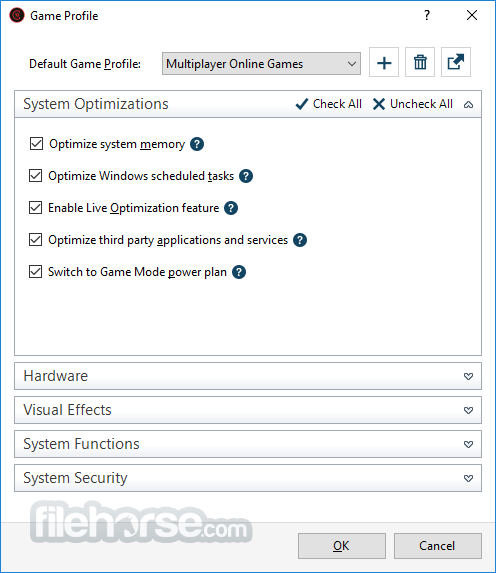Confirm settings with the OK button

point(342,546)
